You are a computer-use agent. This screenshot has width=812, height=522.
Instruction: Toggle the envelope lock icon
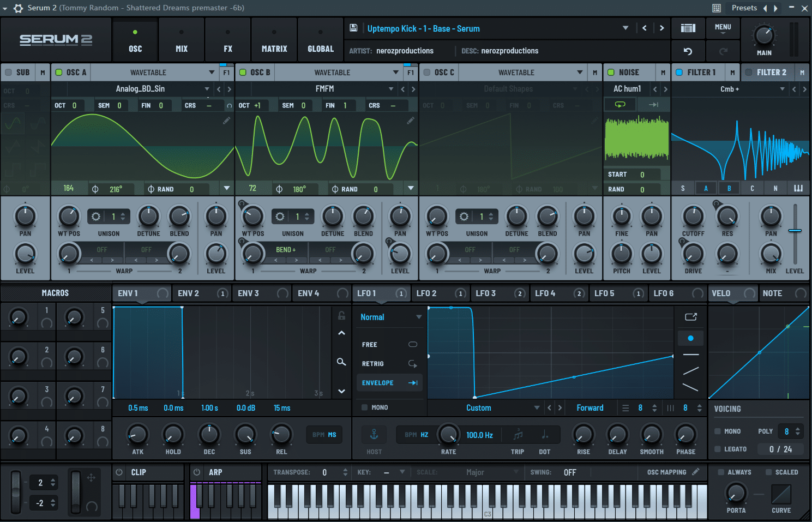(341, 315)
